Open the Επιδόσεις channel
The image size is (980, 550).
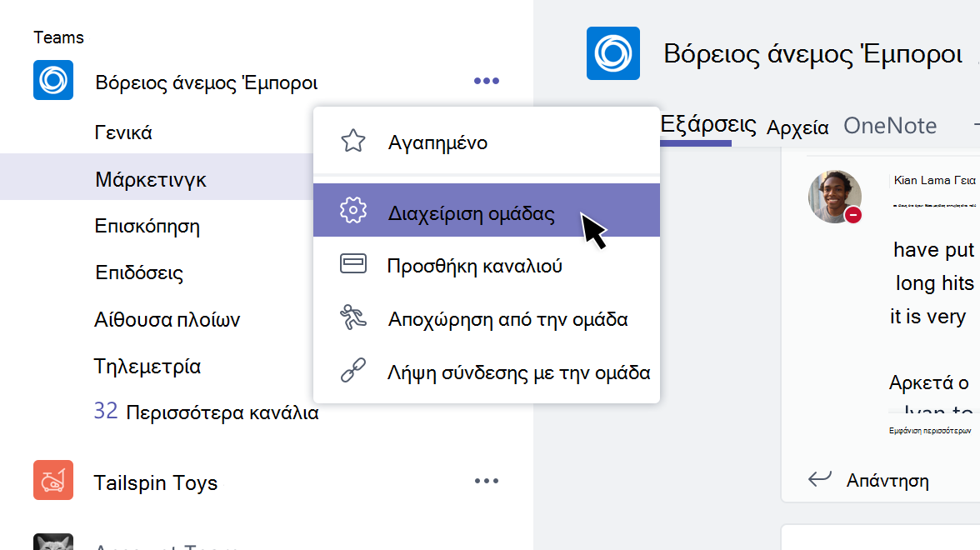coord(138,273)
